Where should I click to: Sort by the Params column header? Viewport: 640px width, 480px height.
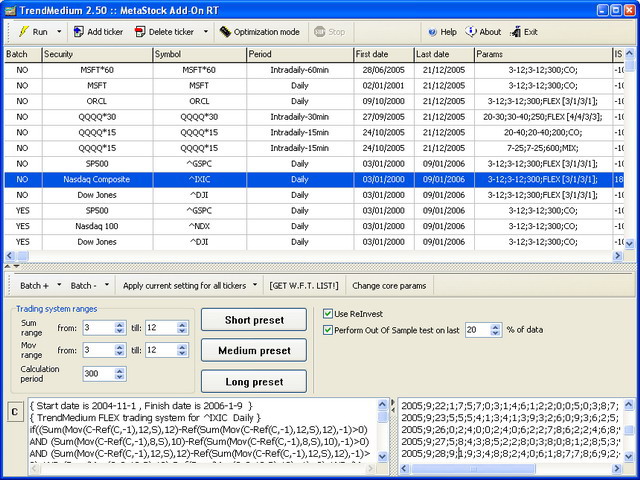click(543, 54)
